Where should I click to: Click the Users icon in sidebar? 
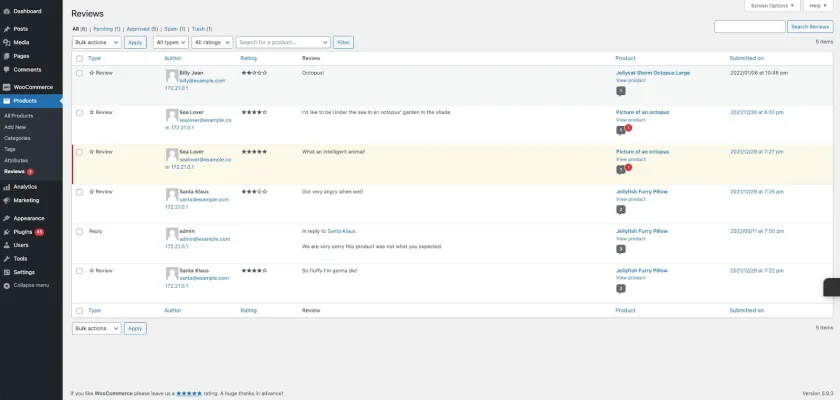[6, 245]
